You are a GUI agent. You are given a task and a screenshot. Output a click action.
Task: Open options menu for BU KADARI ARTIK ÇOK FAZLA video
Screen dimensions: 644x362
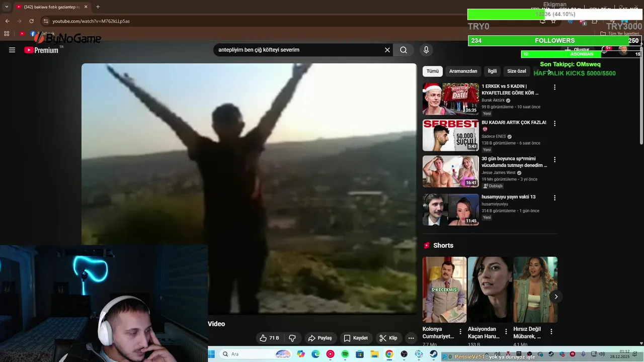(554, 123)
